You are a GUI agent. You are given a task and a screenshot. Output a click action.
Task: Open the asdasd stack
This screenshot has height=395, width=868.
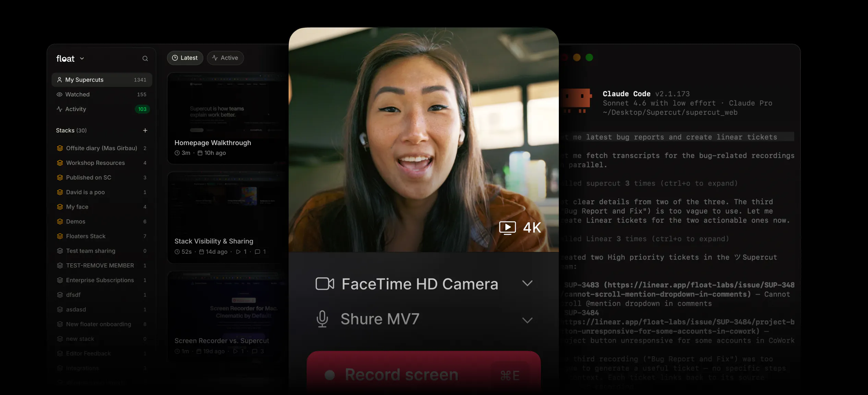(102, 309)
